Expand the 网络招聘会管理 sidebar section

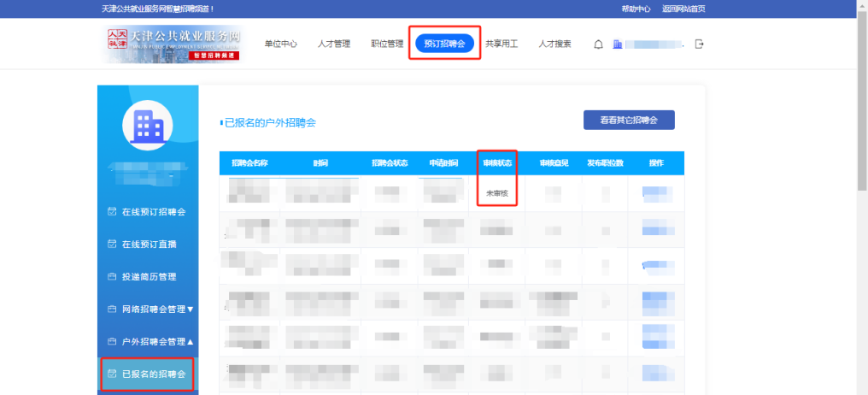coord(152,309)
